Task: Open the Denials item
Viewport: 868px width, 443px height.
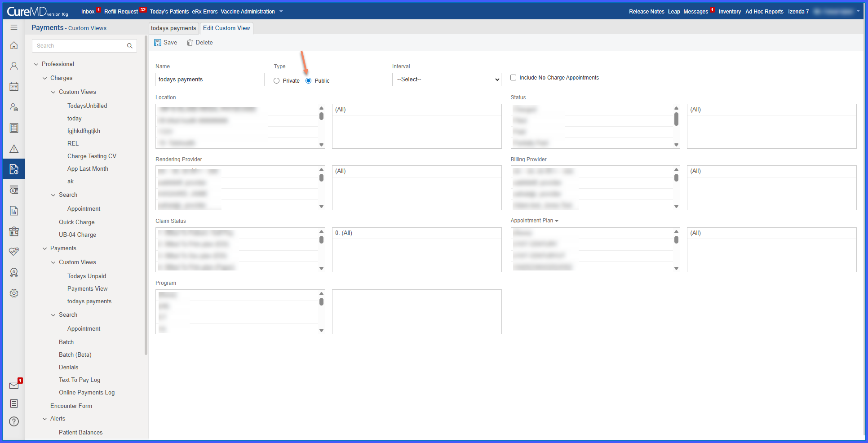Action: [68, 368]
